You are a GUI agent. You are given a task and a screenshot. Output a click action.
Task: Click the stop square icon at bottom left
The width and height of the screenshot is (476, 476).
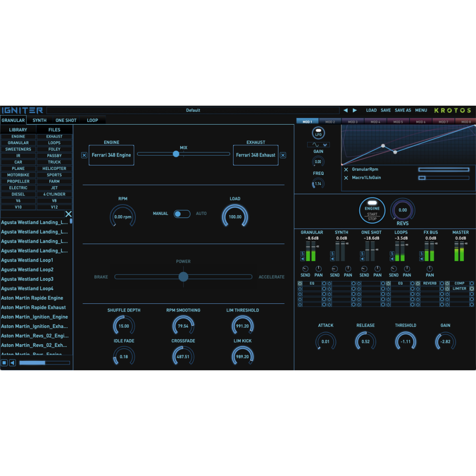pyautogui.click(x=4, y=363)
